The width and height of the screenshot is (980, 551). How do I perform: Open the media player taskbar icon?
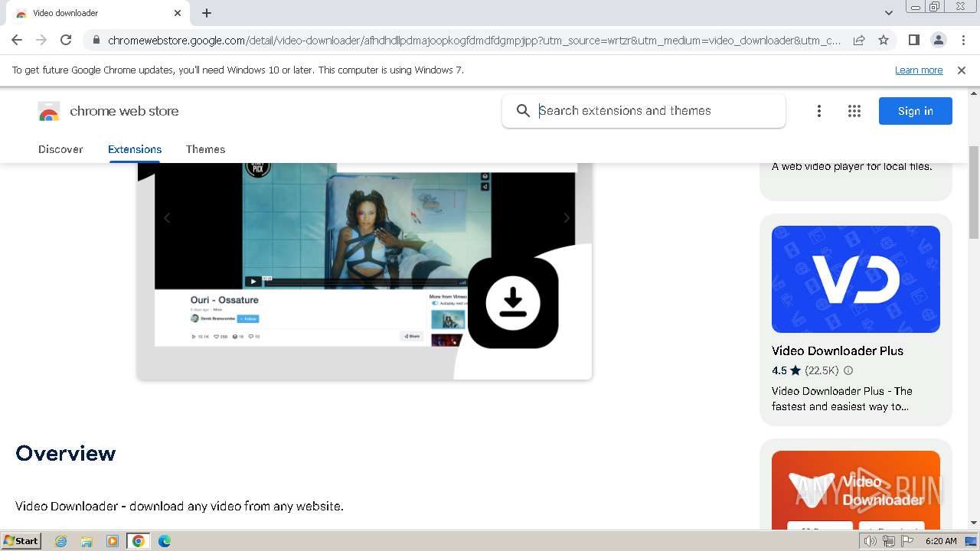tap(113, 541)
